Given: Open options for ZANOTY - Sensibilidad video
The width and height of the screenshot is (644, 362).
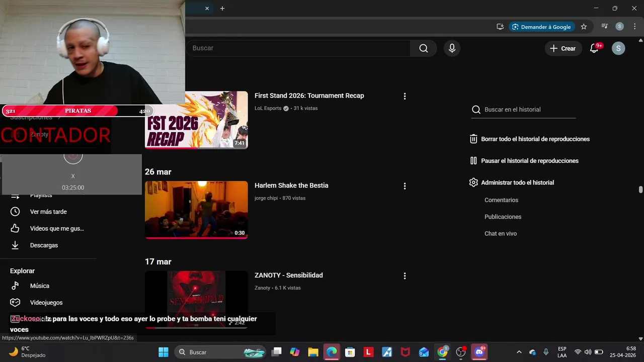Looking at the screenshot, I should pos(405,276).
